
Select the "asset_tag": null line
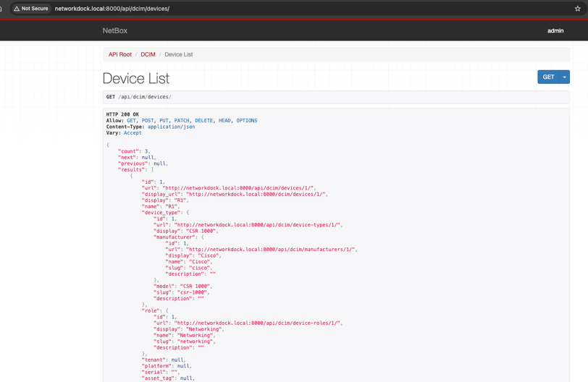pos(167,378)
